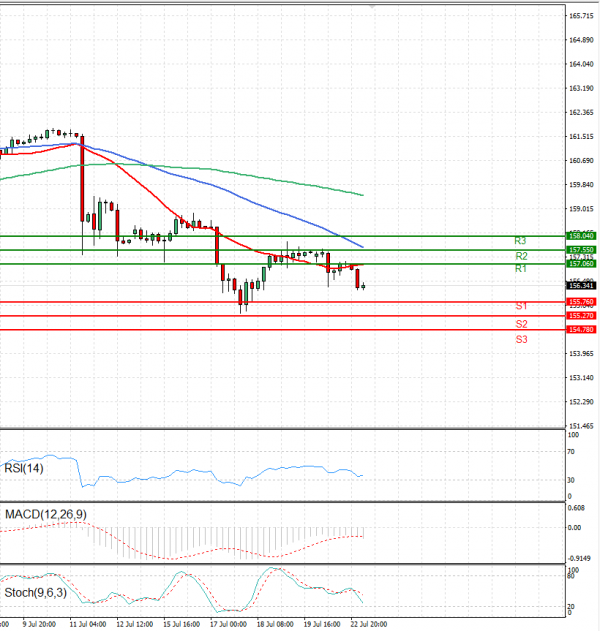Screen dimensions: 600x631
Task: Click the MACD 0.00 scale value
Action: 574,528
